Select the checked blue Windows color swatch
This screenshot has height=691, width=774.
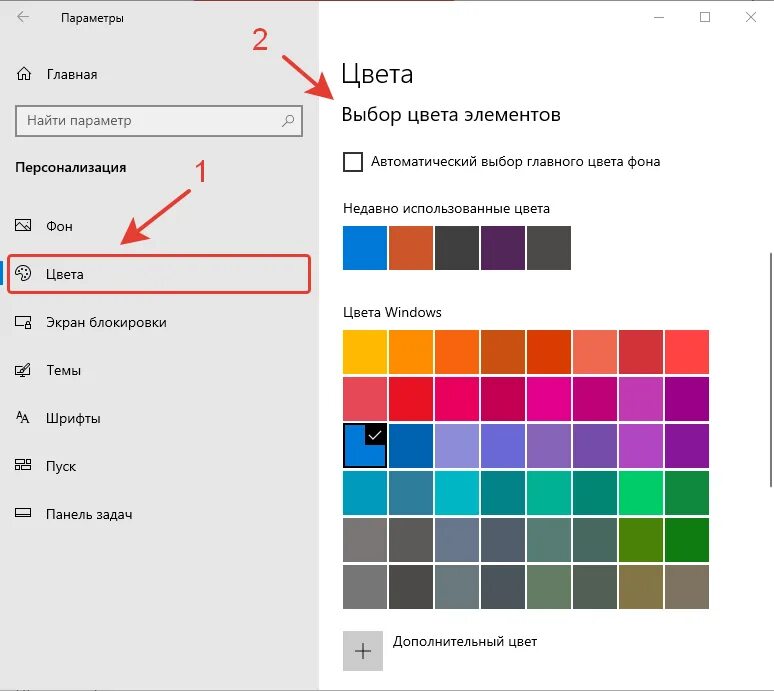[364, 446]
